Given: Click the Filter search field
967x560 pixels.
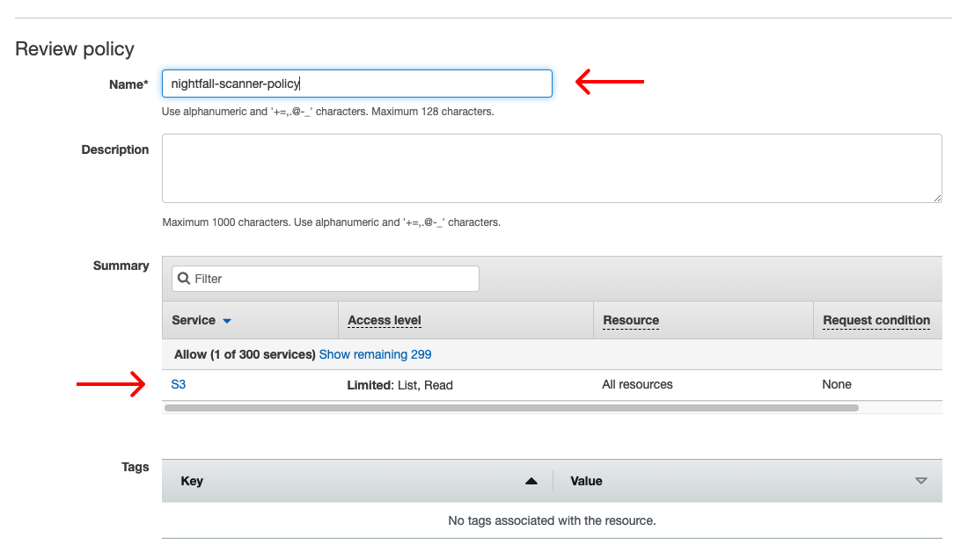Looking at the screenshot, I should pyautogui.click(x=333, y=279).
